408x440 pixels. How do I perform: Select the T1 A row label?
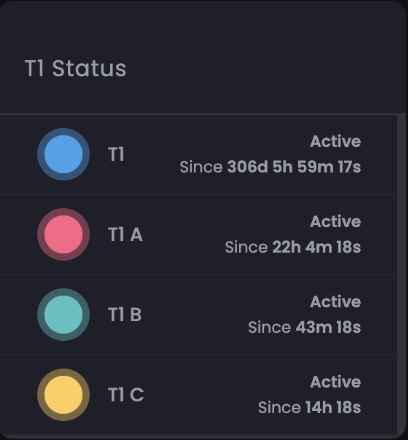[125, 234]
